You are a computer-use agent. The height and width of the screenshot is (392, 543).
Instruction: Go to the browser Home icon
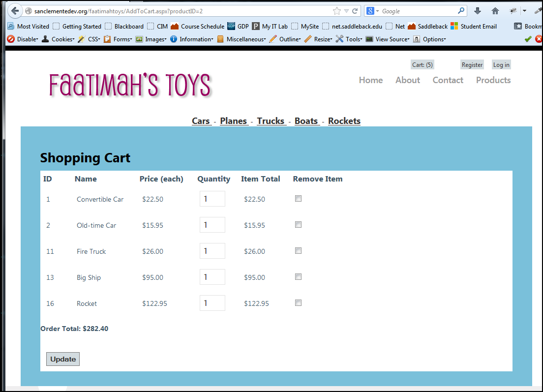(495, 11)
